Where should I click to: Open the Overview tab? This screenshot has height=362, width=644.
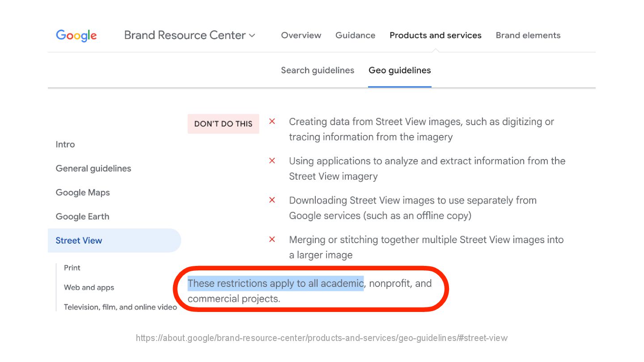pyautogui.click(x=301, y=35)
